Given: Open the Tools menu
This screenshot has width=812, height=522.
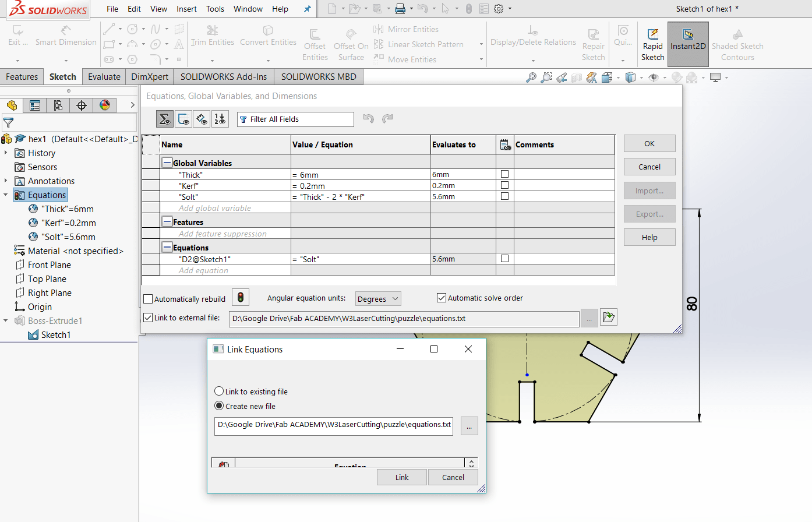Looking at the screenshot, I should 215,9.
